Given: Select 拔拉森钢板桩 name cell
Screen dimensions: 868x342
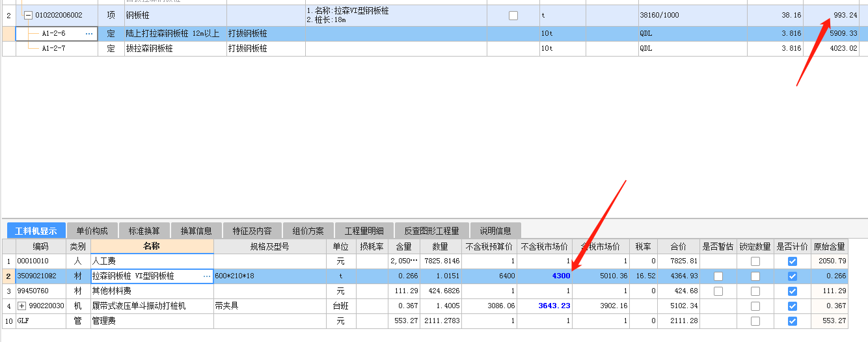Looking at the screenshot, I should tap(175, 48).
